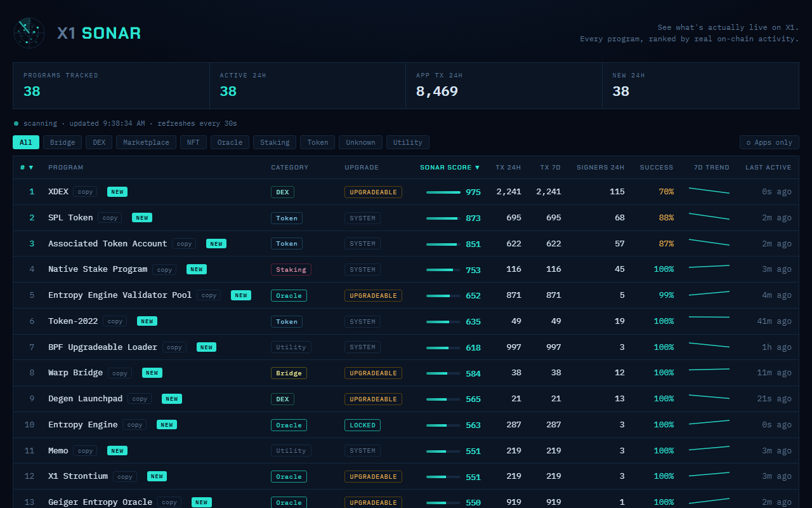Copy the XDEX program address

point(85,192)
